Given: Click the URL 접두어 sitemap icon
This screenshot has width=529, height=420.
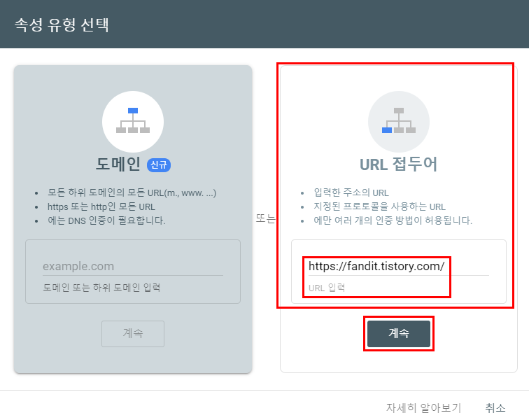Looking at the screenshot, I should pos(399,122).
